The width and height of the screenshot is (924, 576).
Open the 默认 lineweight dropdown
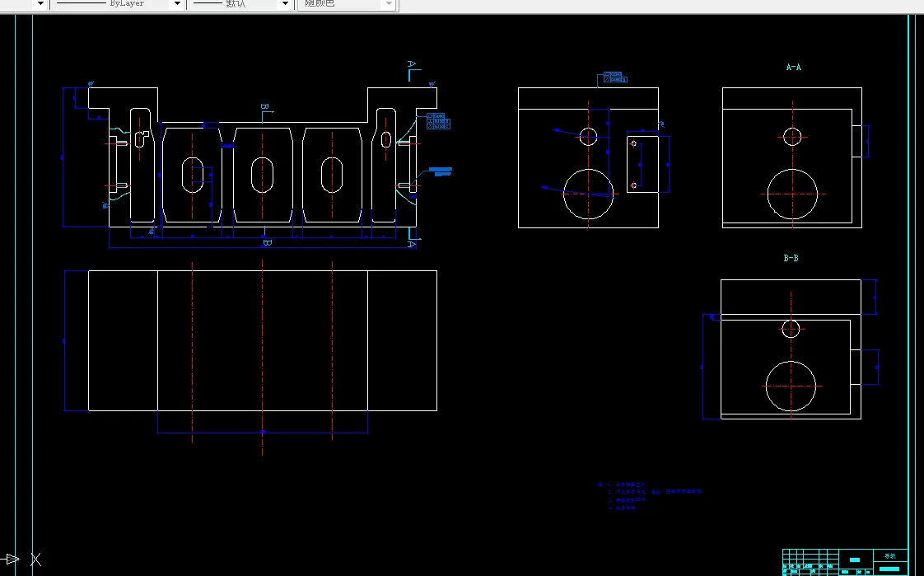[x=285, y=3]
